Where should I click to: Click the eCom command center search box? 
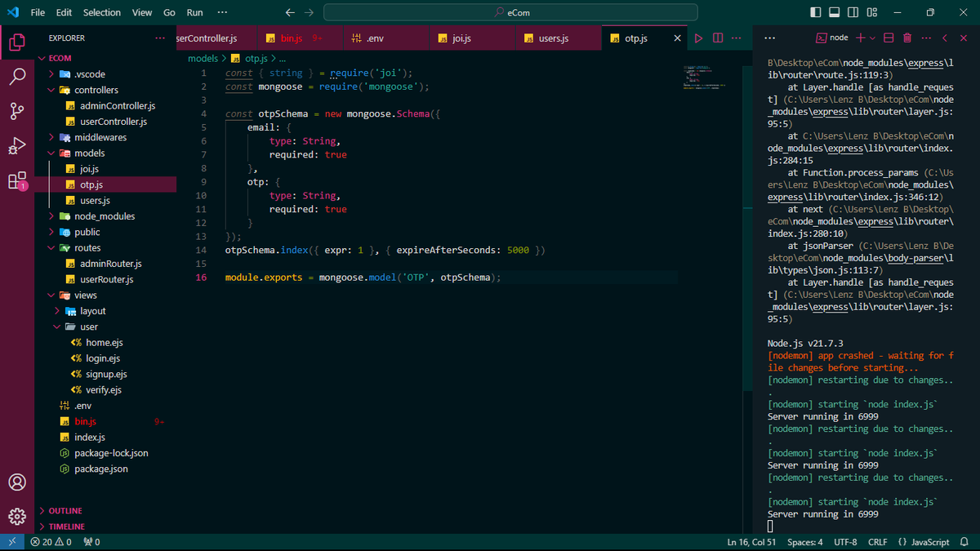510,12
